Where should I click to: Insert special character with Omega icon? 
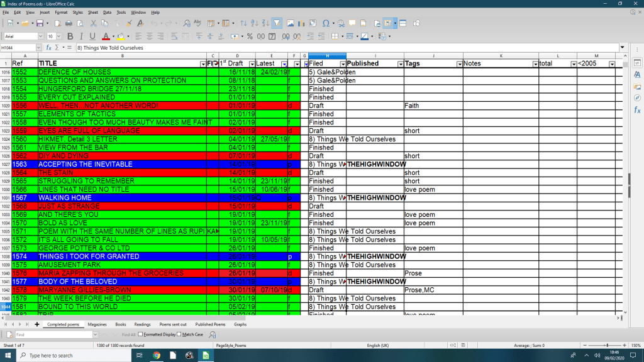(326, 23)
